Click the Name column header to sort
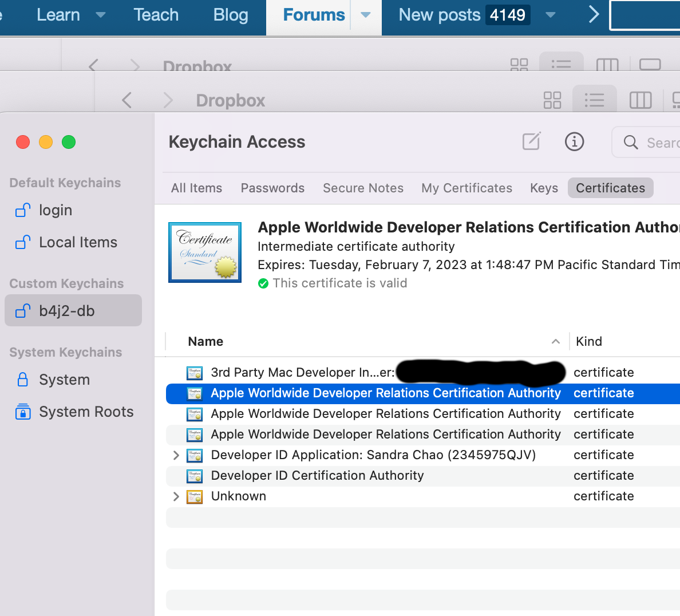Image resolution: width=680 pixels, height=616 pixels. (205, 341)
